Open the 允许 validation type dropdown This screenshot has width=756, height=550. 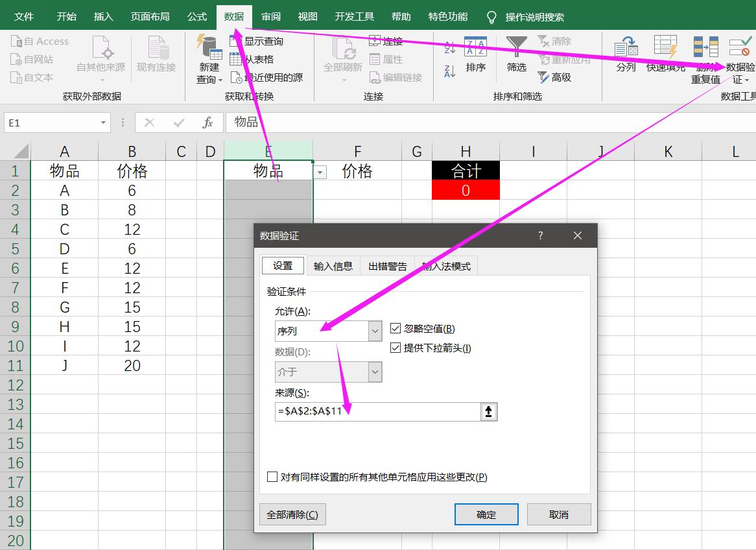point(374,331)
